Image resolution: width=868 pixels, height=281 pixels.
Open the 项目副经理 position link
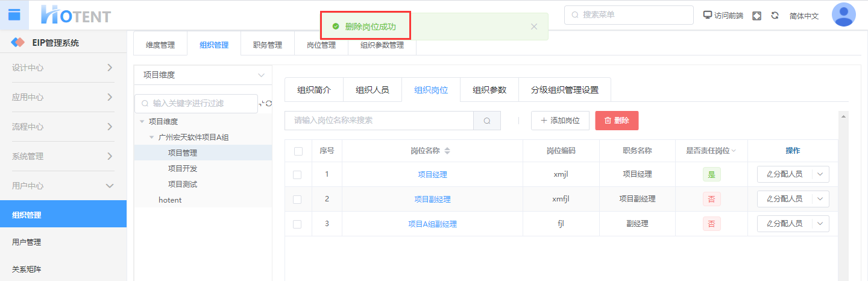click(x=433, y=200)
